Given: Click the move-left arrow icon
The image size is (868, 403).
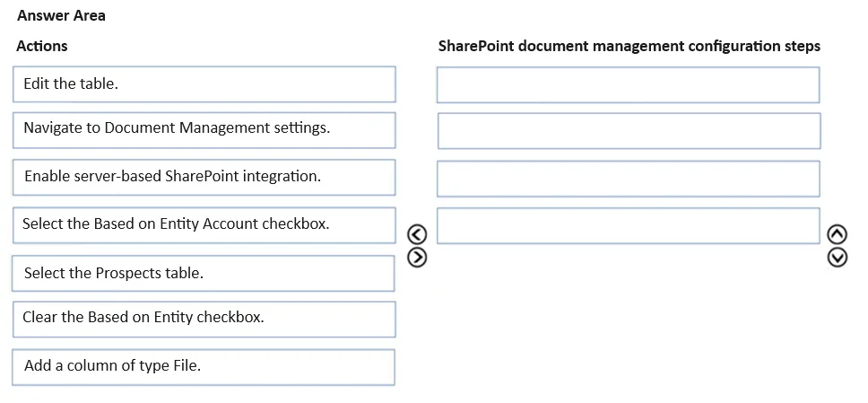Looking at the screenshot, I should pos(417,235).
